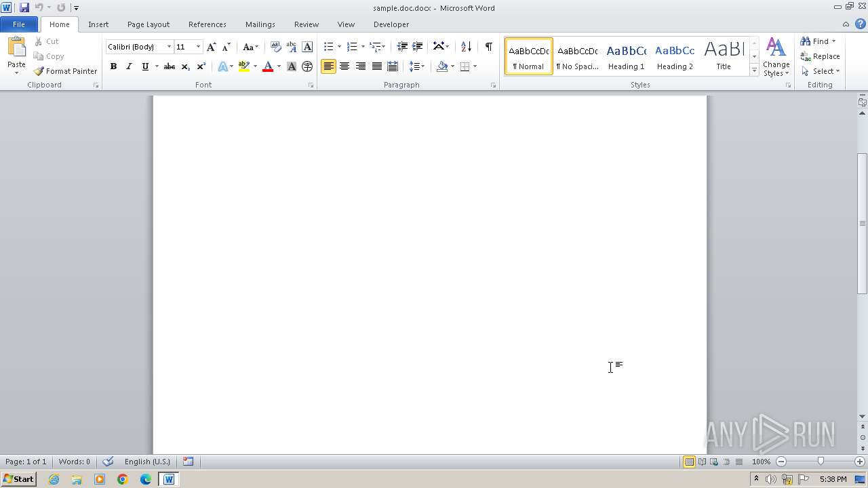Expand the Styles gallery More arrow
Image resolution: width=868 pixels, height=488 pixels.
coord(754,70)
